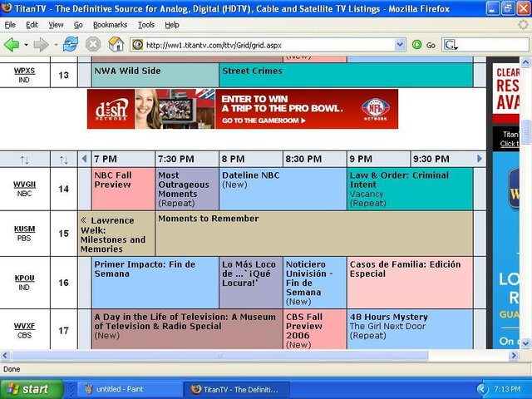Select Primer Impacto: Fin de Semana listing
This screenshot has width=532, height=399.
click(155, 283)
